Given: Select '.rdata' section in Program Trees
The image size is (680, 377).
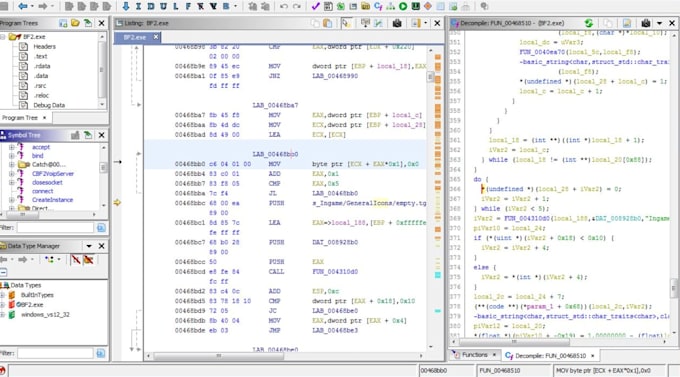Looking at the screenshot, I should coord(42,66).
